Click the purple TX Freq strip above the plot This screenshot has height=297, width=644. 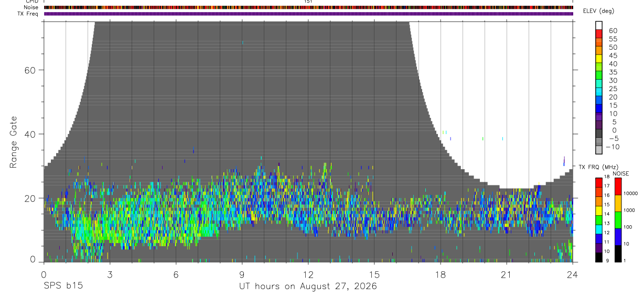click(x=308, y=14)
